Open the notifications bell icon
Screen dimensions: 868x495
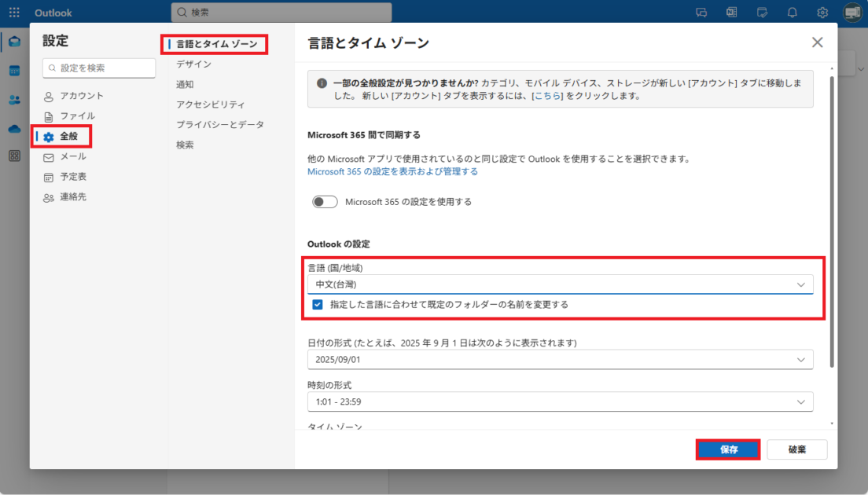(793, 12)
